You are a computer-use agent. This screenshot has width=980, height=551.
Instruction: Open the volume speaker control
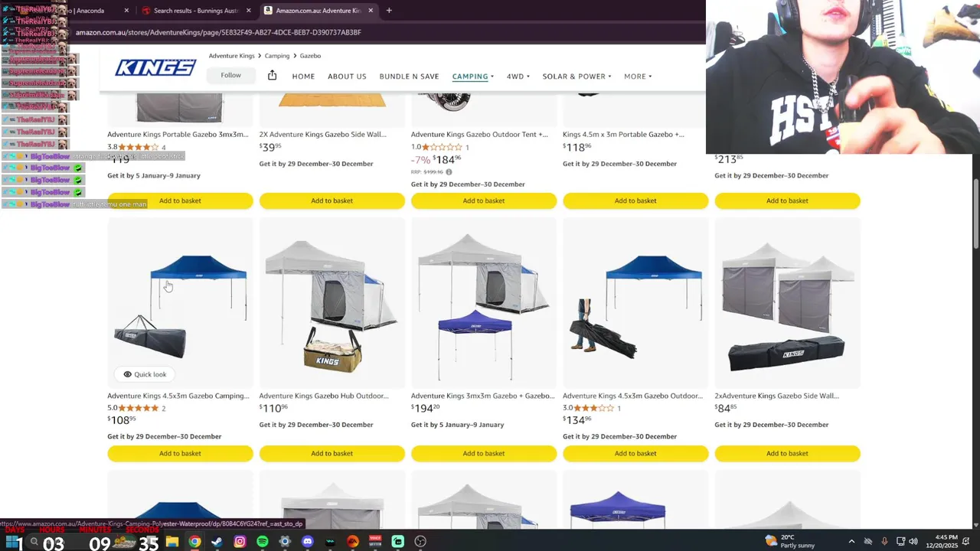click(x=913, y=541)
